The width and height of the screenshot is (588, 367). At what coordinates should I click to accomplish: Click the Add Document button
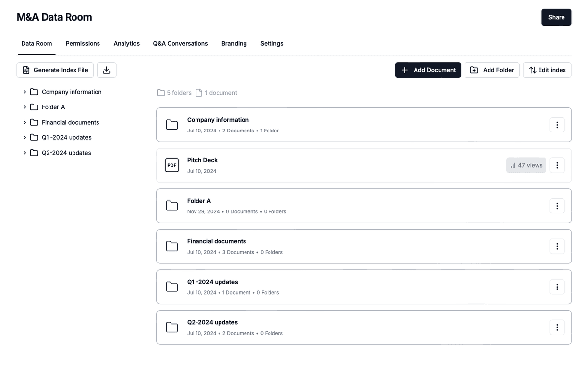(x=428, y=70)
